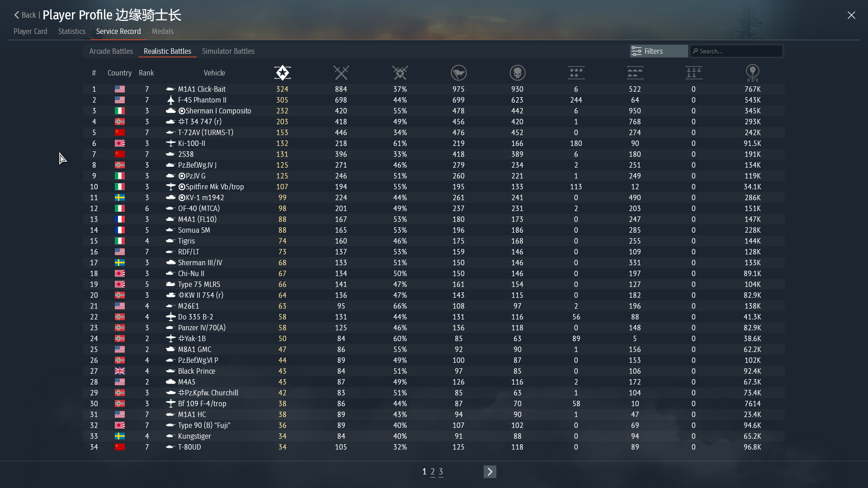Switch to Player Card tab

[x=30, y=31]
